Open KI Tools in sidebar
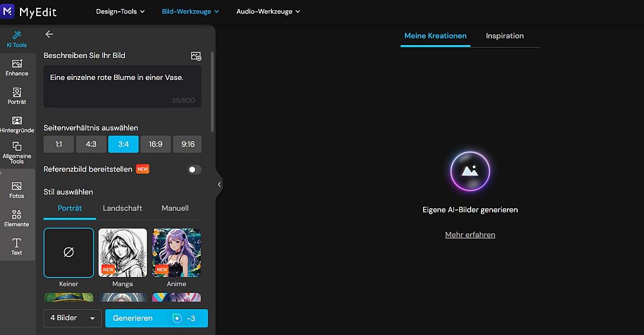The height and width of the screenshot is (335, 644). (17, 39)
